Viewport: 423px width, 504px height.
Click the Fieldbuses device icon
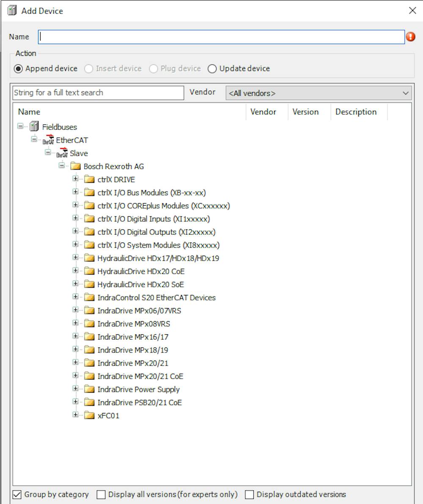click(34, 127)
